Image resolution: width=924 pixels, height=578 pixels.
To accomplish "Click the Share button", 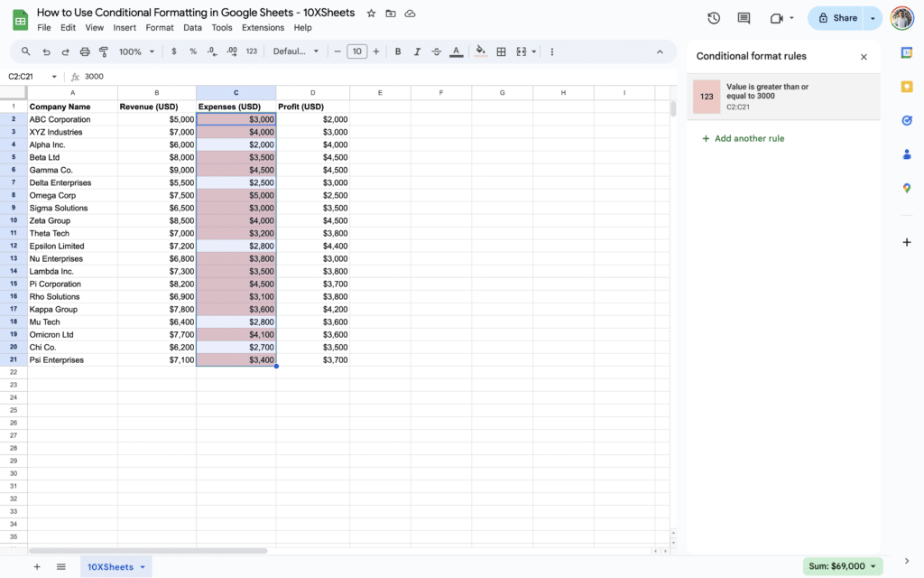I will click(x=837, y=17).
